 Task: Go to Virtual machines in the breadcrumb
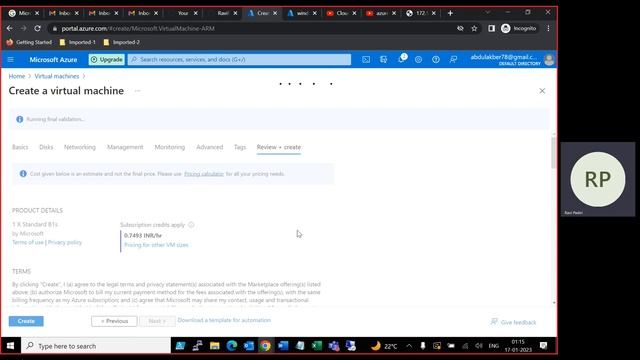57,76
